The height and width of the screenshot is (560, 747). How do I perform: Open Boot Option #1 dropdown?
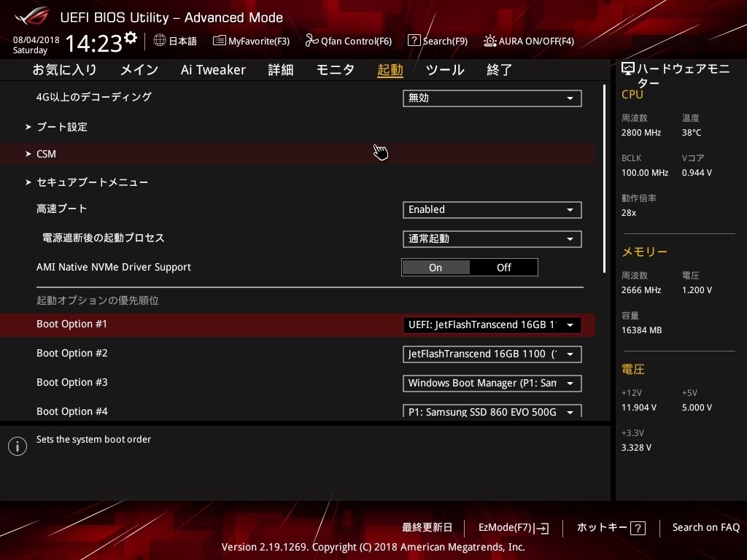point(492,325)
